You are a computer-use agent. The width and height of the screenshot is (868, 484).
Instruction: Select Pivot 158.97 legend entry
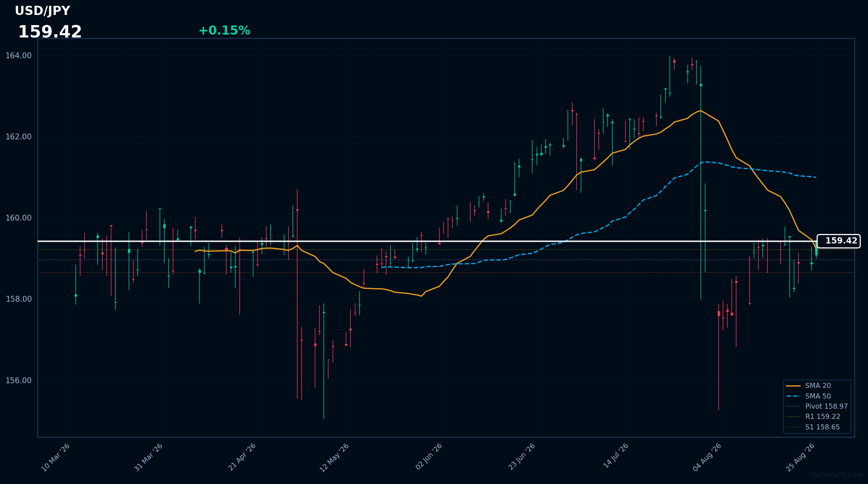[817, 406]
